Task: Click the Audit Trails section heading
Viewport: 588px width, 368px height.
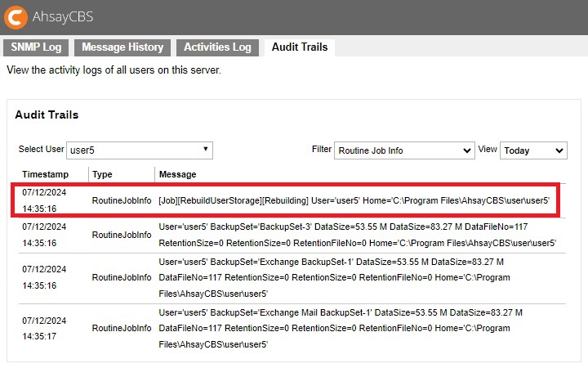Action: click(47, 115)
